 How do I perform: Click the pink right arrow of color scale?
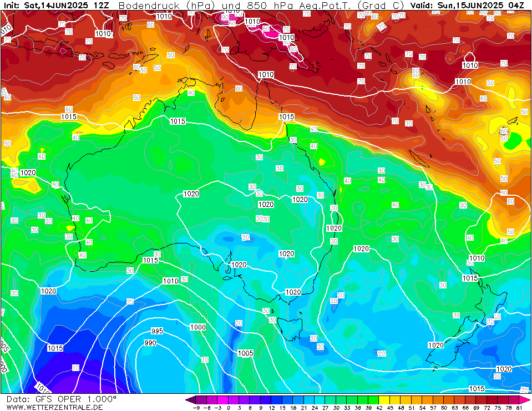tap(524, 400)
